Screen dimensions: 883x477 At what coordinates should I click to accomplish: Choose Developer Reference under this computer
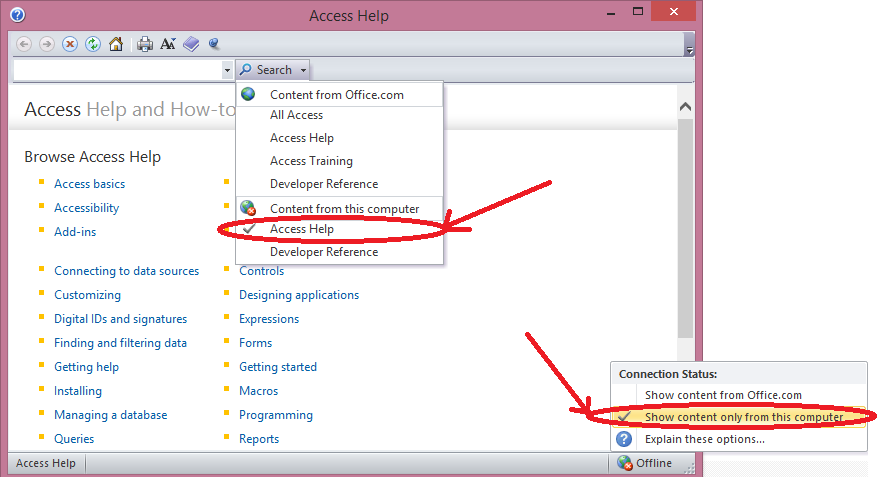click(324, 252)
